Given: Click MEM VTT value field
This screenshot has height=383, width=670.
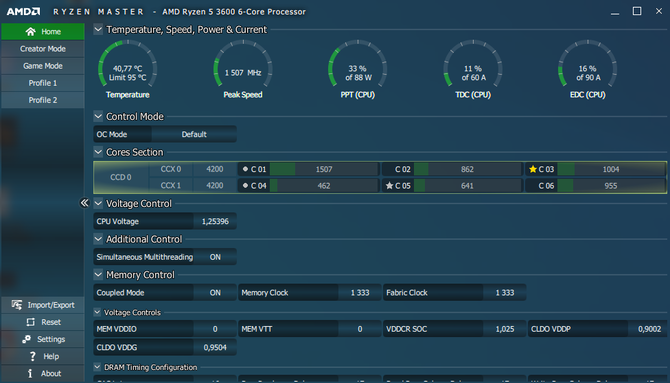Looking at the screenshot, I should pos(360,329).
